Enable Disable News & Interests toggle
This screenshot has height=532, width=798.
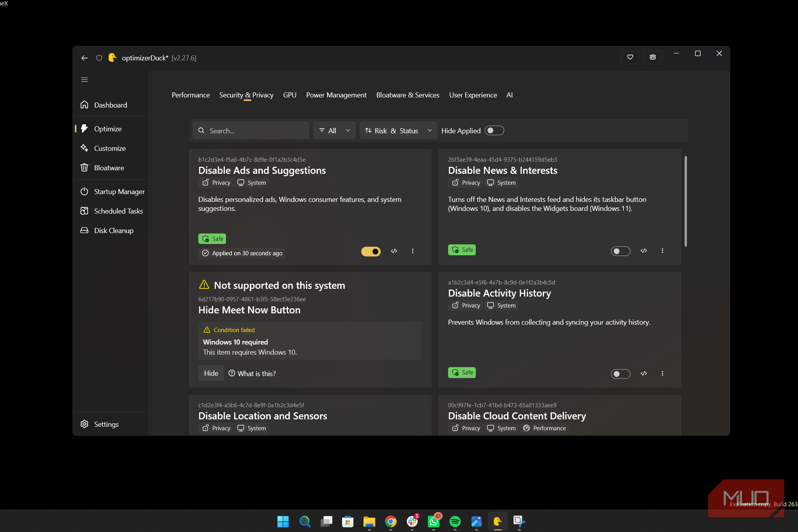point(620,251)
